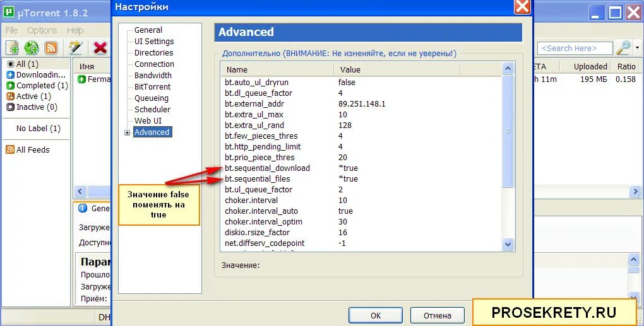The width and height of the screenshot is (644, 326).
Task: Select bt.prio_piece_thres row
Action: click(x=361, y=158)
